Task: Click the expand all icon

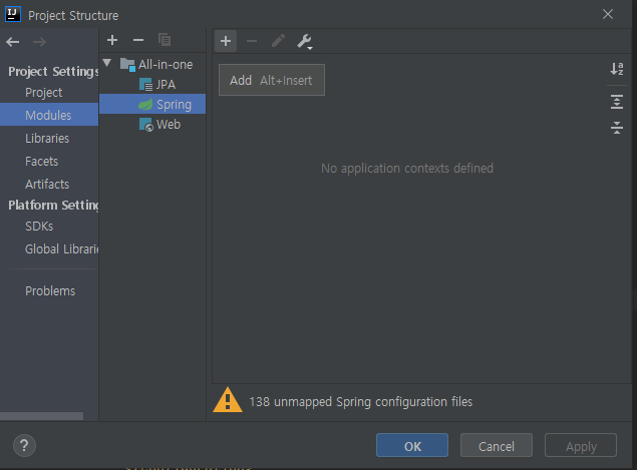Action: pyautogui.click(x=616, y=102)
